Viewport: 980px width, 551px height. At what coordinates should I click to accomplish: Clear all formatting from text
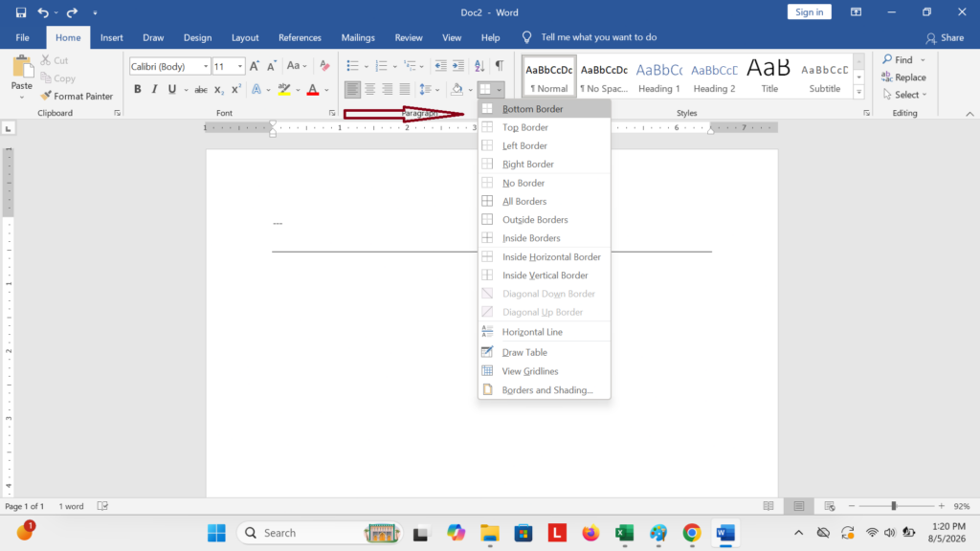(x=324, y=66)
